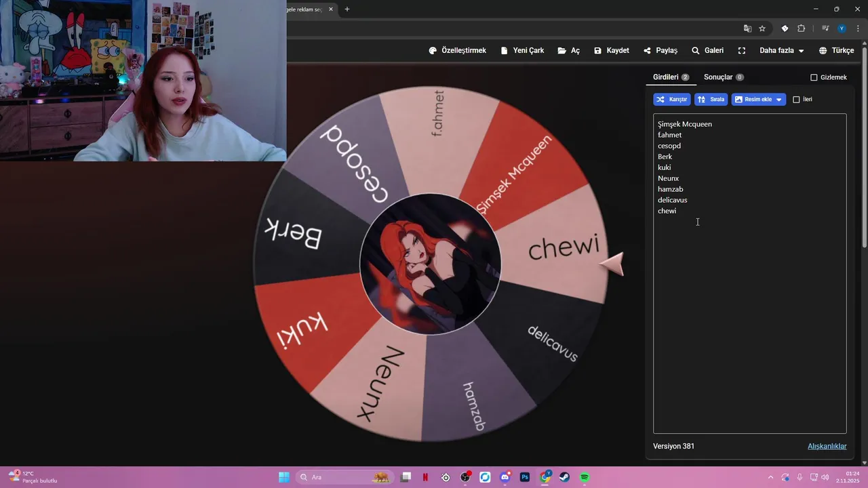Image resolution: width=868 pixels, height=488 pixels.
Task: Spin the wheel by its center image
Action: 430,264
